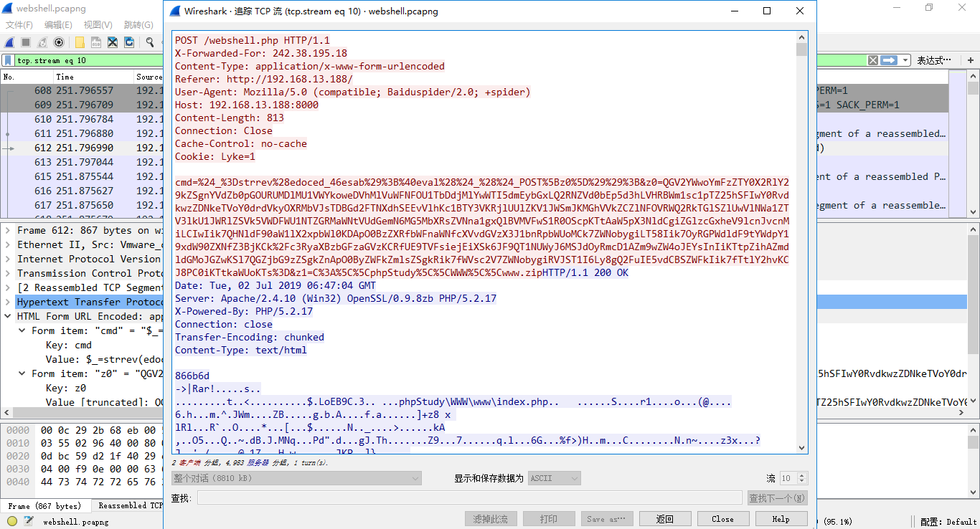Click the "Key: cmd" tree row

(69, 345)
